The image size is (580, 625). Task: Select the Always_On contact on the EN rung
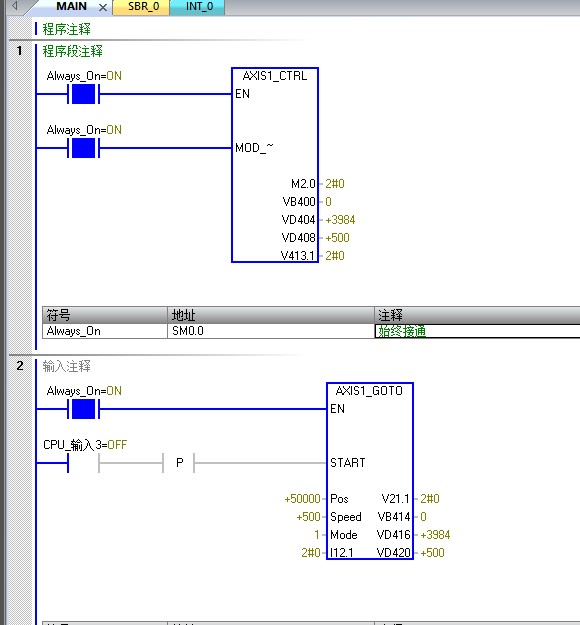(x=83, y=94)
